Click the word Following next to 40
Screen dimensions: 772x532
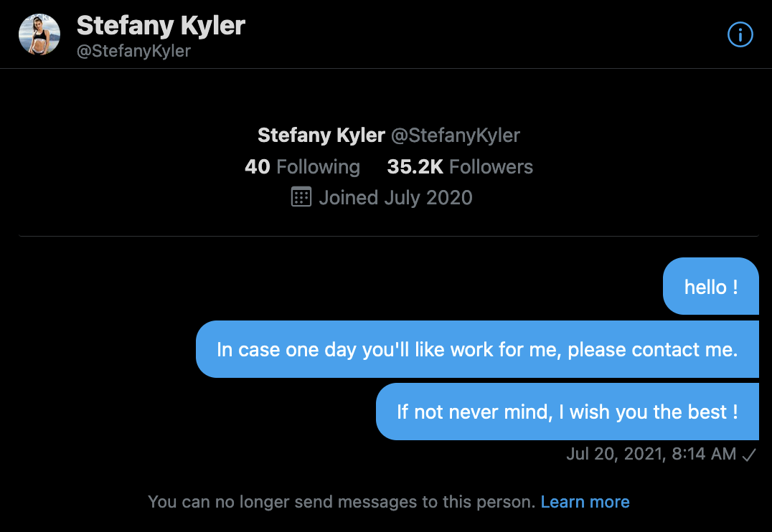[x=318, y=167]
